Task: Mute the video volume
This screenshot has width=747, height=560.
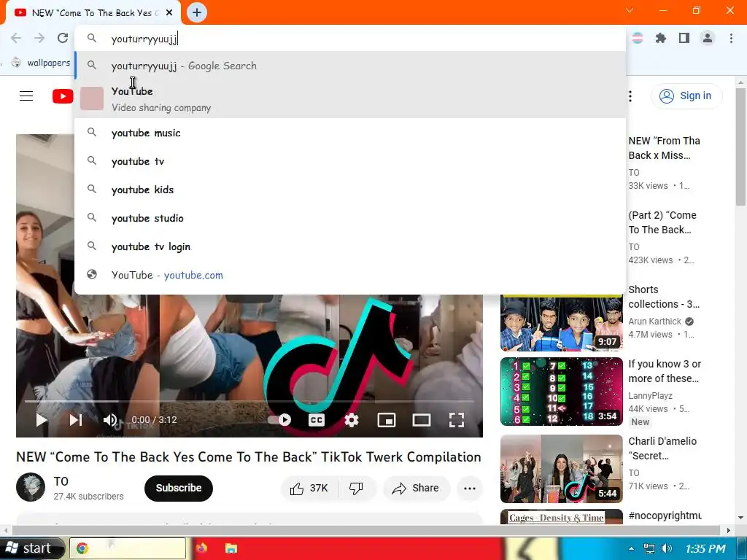Action: (x=110, y=420)
